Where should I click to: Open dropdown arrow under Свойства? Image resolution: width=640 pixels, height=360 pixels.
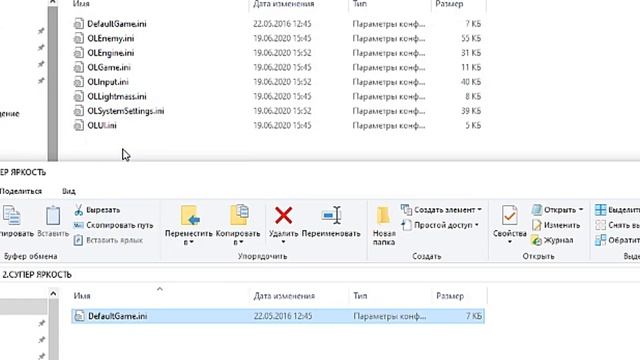coord(509,242)
